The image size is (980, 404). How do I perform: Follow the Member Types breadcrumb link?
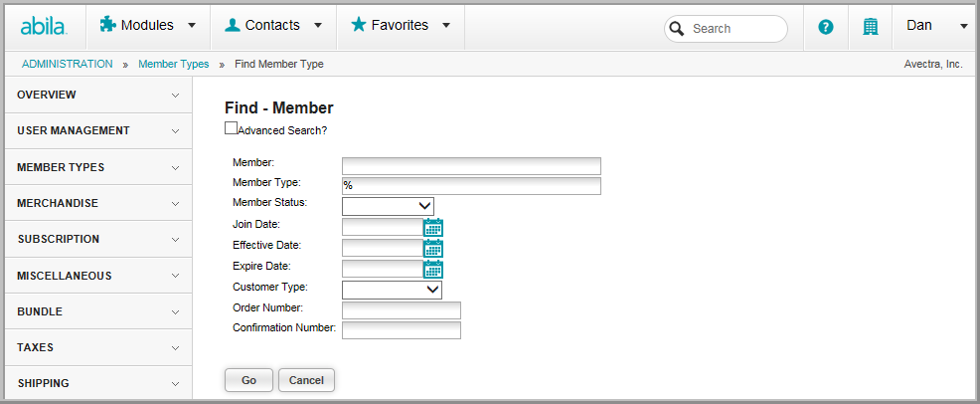coord(174,64)
